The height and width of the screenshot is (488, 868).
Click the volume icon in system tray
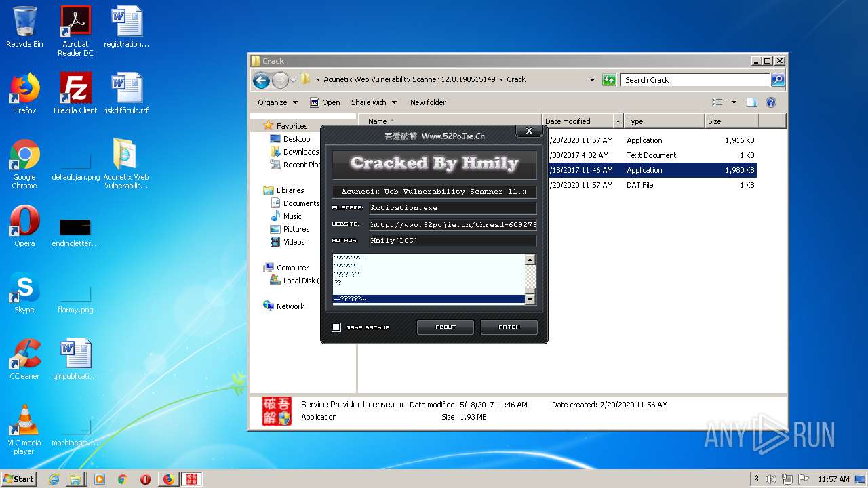771,479
